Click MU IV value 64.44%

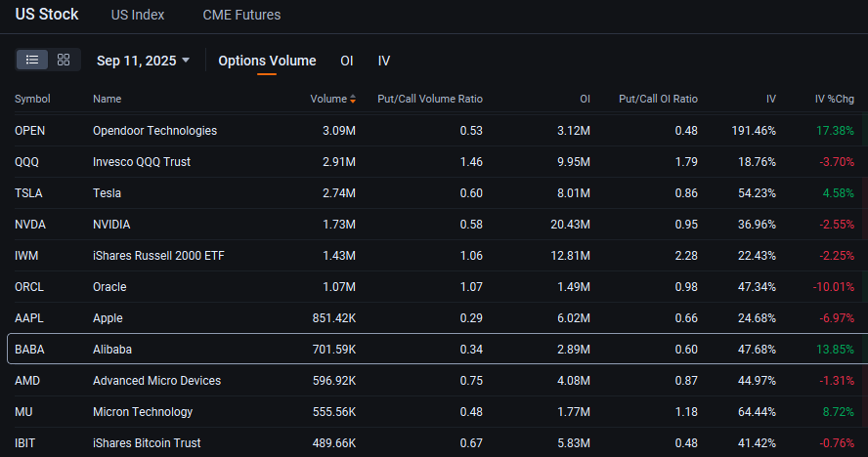757,412
